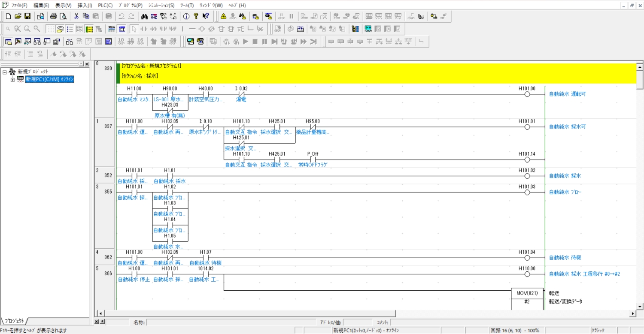The width and height of the screenshot is (644, 334).
Task: Open an existing project file
Action: tap(18, 16)
